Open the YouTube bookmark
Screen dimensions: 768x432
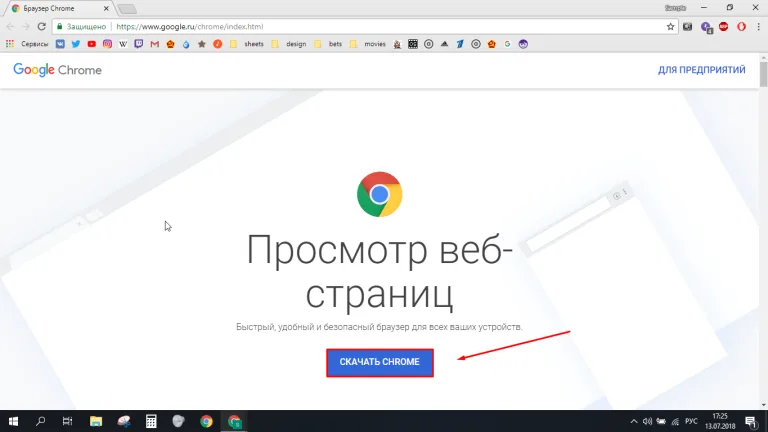click(92, 44)
